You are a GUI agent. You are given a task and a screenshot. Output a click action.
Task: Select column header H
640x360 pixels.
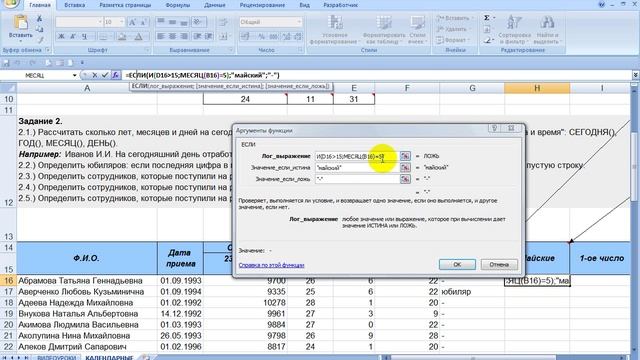[x=537, y=88]
